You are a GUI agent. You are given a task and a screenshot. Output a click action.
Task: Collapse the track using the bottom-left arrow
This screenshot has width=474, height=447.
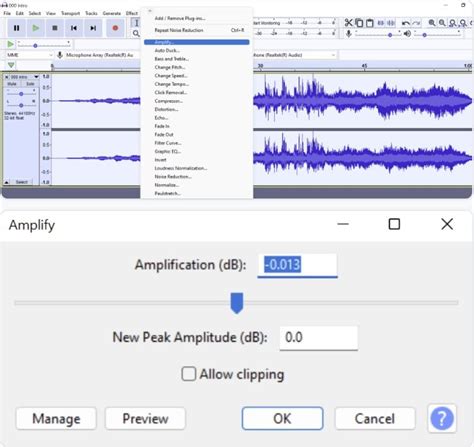coord(6,182)
